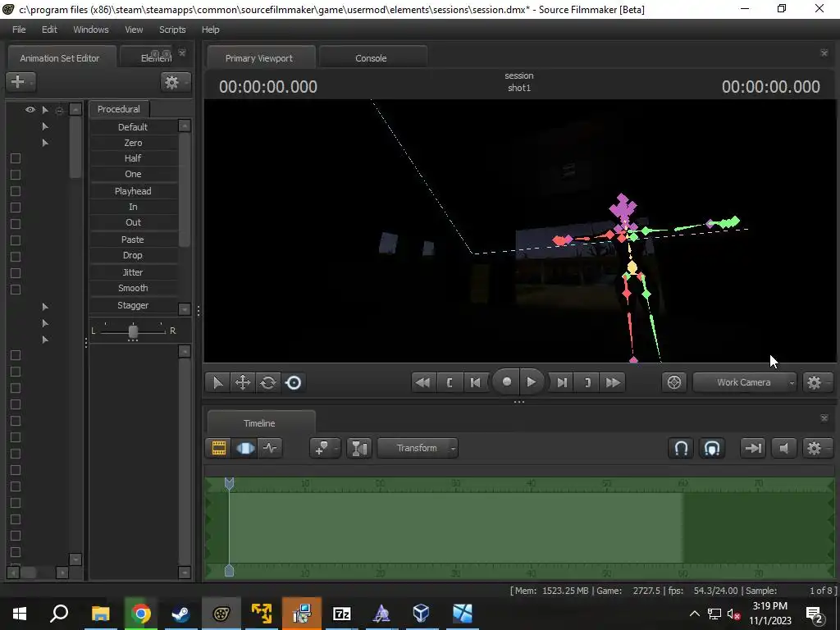Click the time selection tool icon
The width and height of the screenshot is (840, 630).
click(359, 448)
